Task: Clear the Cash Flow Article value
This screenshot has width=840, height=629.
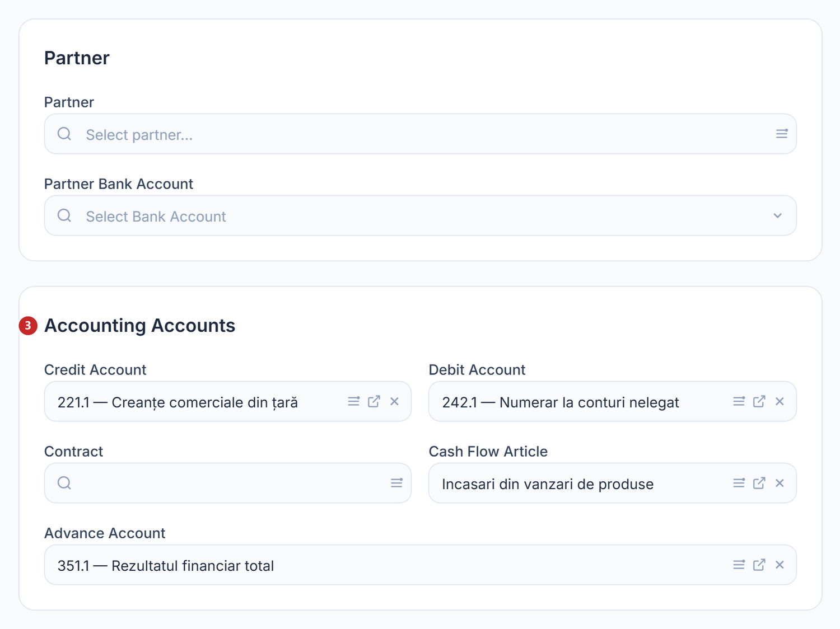Action: pos(780,483)
